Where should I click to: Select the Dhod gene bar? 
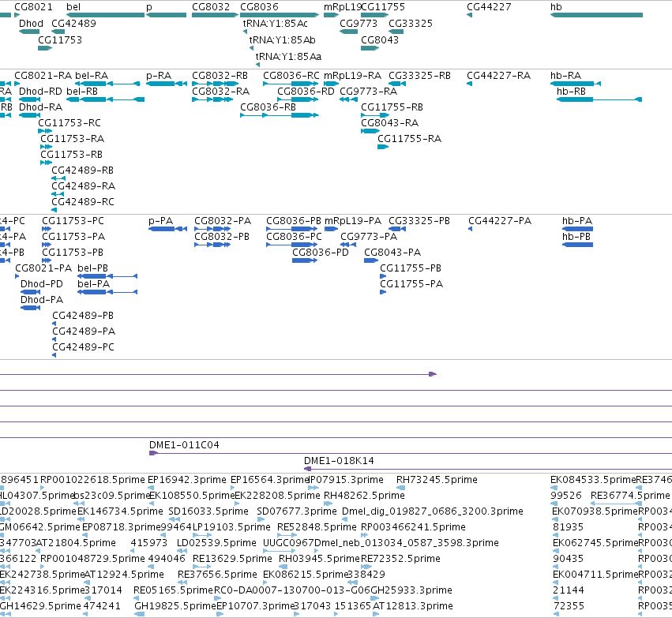pos(29,32)
